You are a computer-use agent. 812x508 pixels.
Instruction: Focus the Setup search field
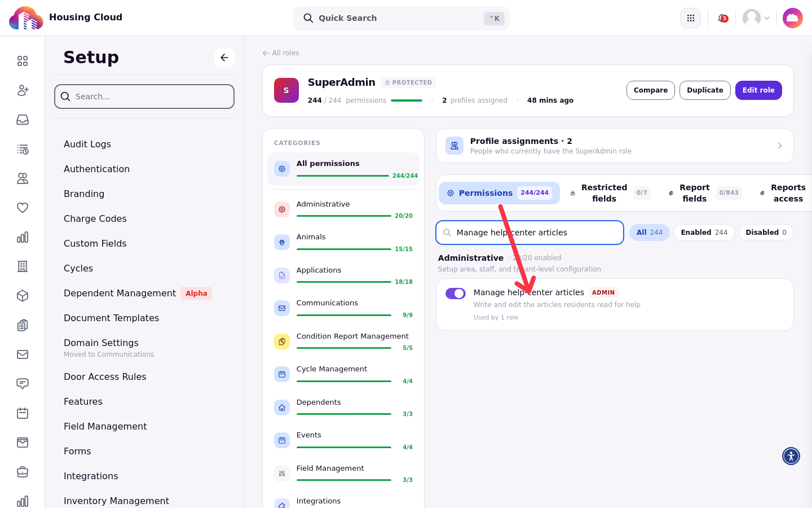tap(144, 97)
